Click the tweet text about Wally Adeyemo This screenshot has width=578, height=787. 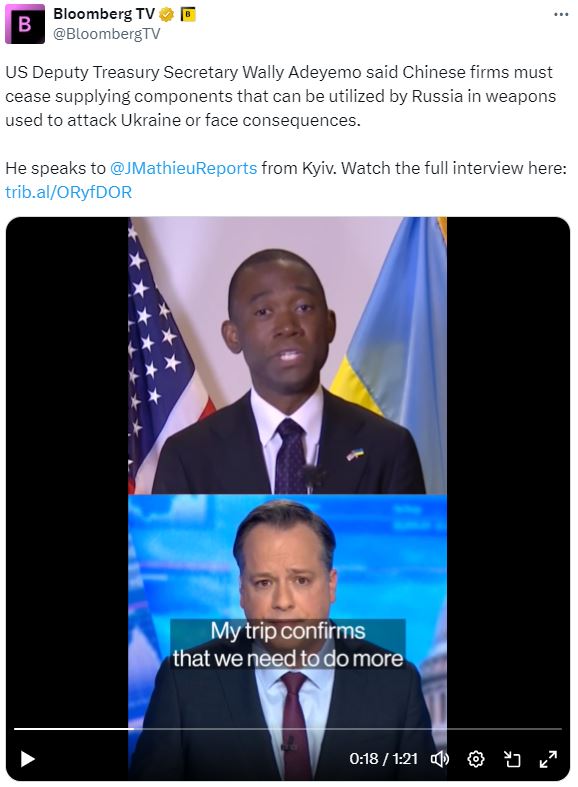(281, 96)
